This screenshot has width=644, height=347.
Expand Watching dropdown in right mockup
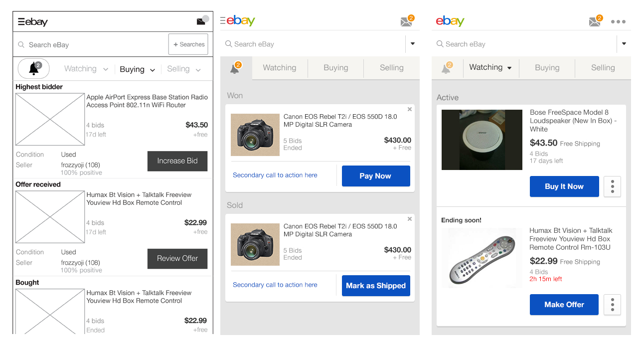point(509,68)
